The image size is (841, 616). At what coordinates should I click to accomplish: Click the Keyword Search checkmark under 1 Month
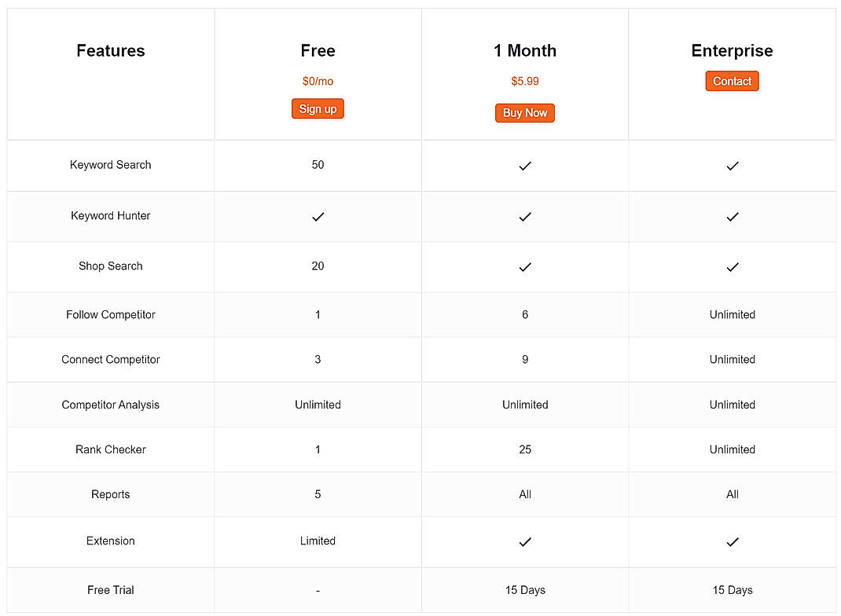click(524, 166)
